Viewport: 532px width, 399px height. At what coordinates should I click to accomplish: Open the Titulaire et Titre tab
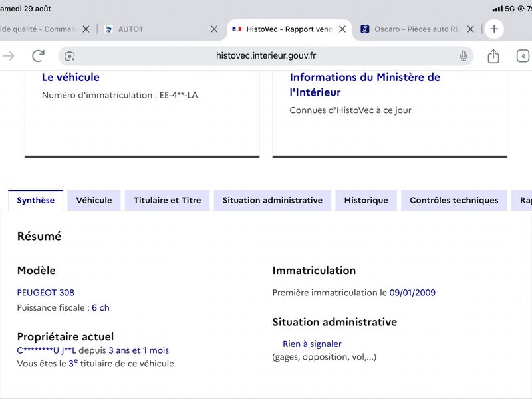coord(168,201)
